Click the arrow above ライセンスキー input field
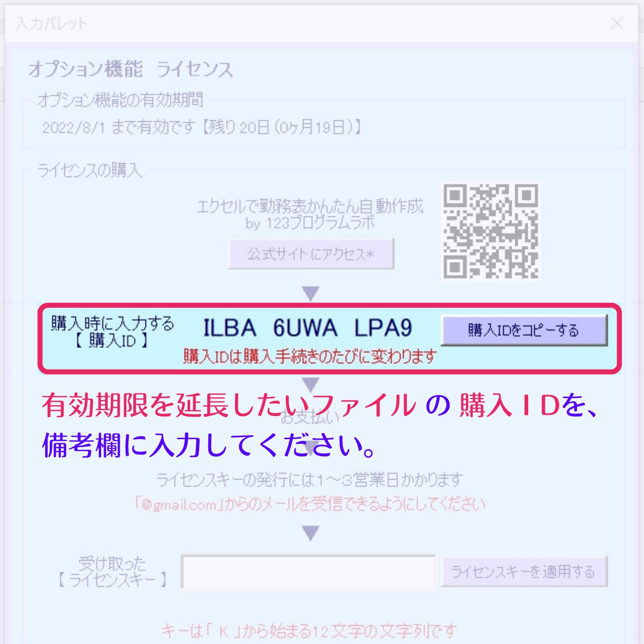This screenshot has height=644, width=644. 311,533
